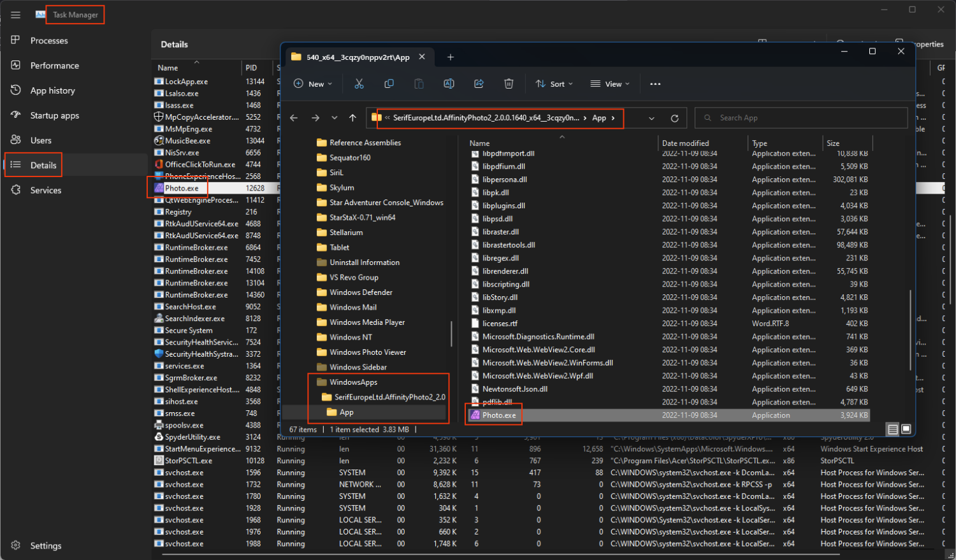Switch Explorer to large thumbnails view
Image resolution: width=956 pixels, height=560 pixels.
click(906, 429)
